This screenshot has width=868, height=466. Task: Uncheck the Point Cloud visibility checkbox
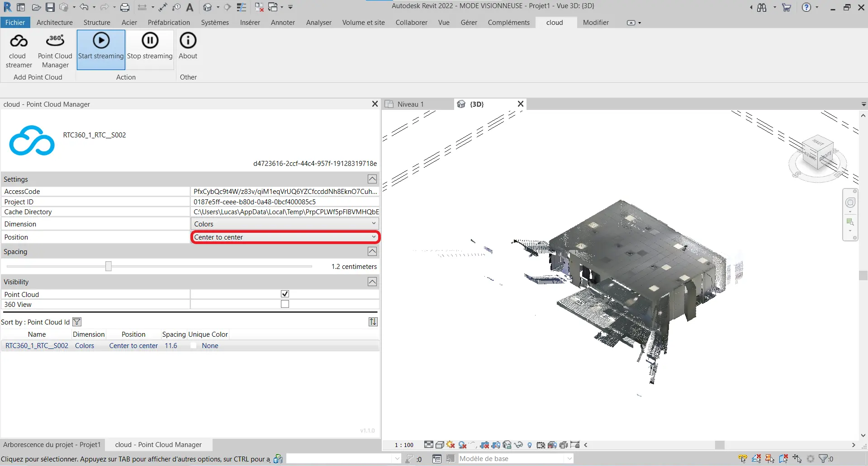pos(285,294)
